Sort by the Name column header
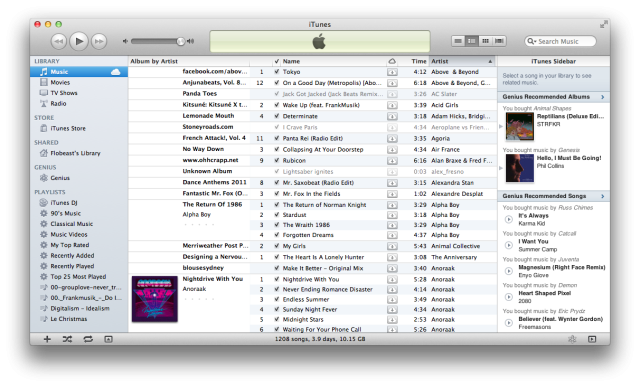The image size is (640, 387). click(333, 61)
